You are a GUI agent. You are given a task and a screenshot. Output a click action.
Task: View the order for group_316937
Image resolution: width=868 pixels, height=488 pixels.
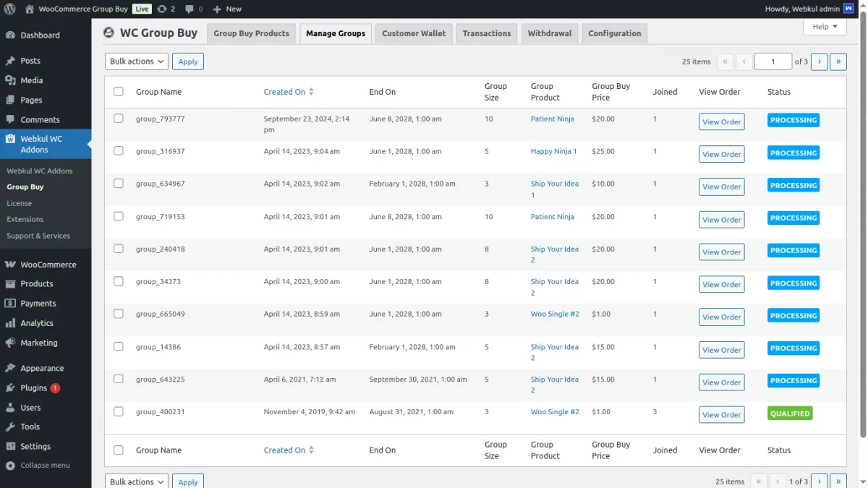(x=721, y=153)
